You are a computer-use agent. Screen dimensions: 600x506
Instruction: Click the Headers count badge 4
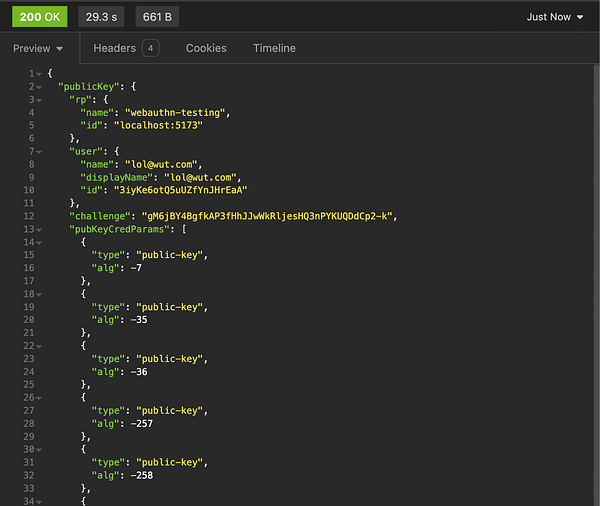[151, 48]
